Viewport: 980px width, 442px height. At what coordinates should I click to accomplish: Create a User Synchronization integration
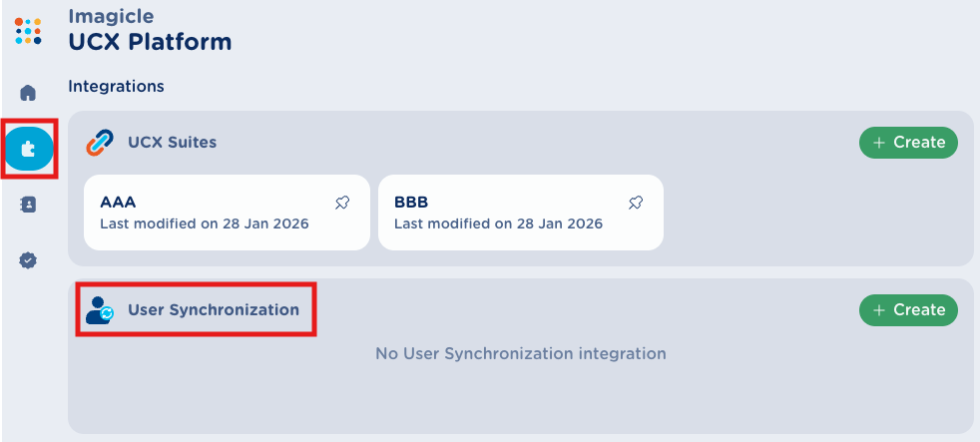click(908, 310)
